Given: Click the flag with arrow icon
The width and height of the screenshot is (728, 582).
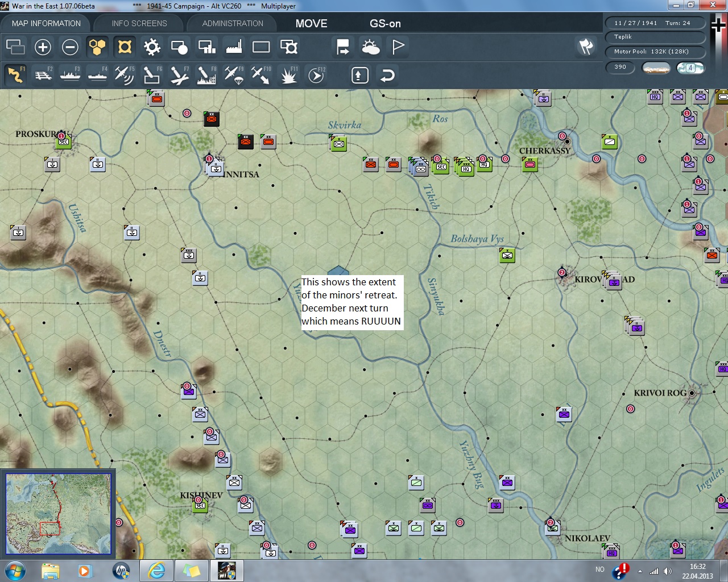Looking at the screenshot, I should (x=343, y=47).
